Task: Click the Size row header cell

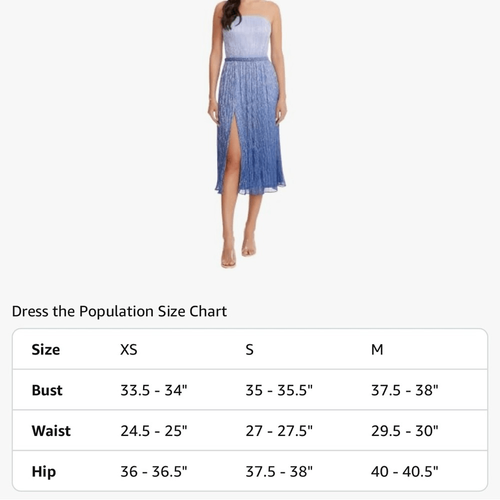Action: coord(46,350)
